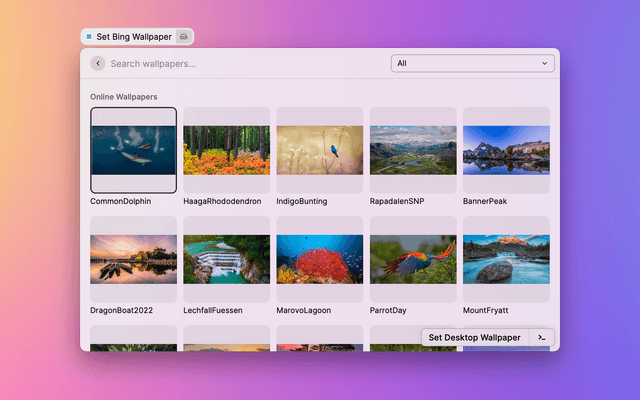Image resolution: width=640 pixels, height=400 pixels.
Task: Select the DragonBoat2022 wallpaper
Action: click(133, 259)
